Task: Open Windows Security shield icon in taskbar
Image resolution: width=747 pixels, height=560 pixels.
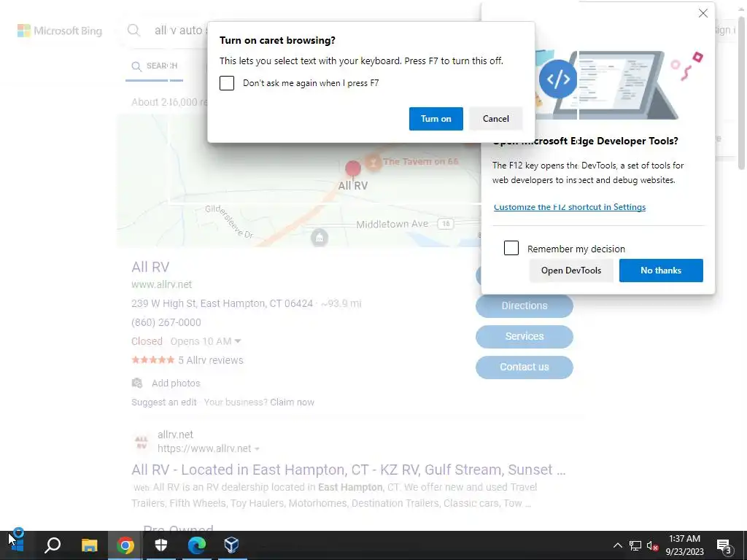Action: (x=161, y=545)
